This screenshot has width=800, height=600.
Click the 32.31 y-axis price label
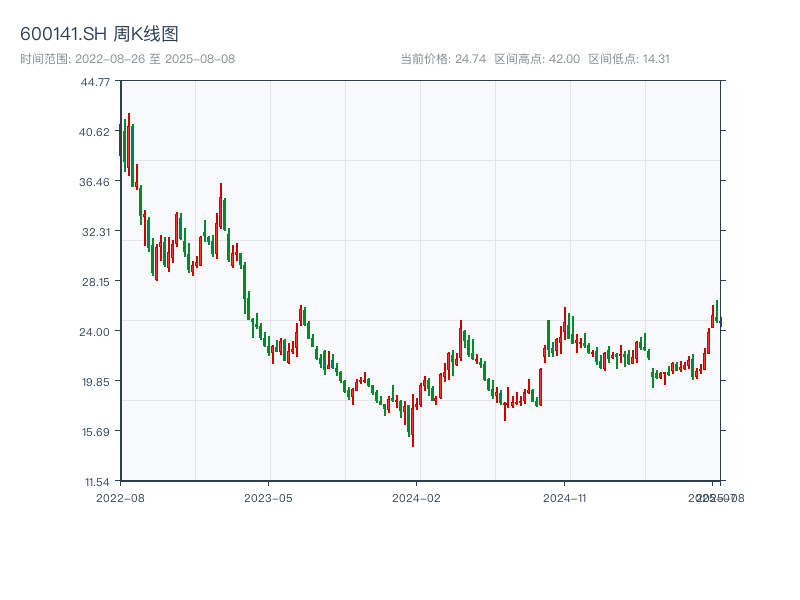pyautogui.click(x=95, y=232)
